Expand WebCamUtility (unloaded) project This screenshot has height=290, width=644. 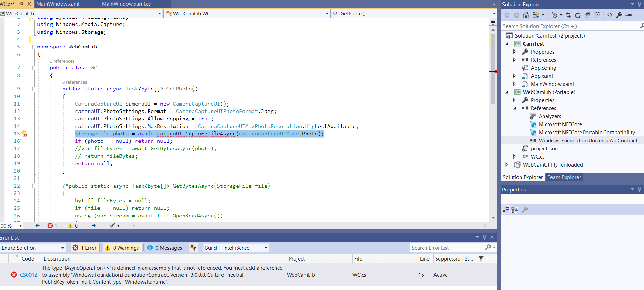click(507, 165)
